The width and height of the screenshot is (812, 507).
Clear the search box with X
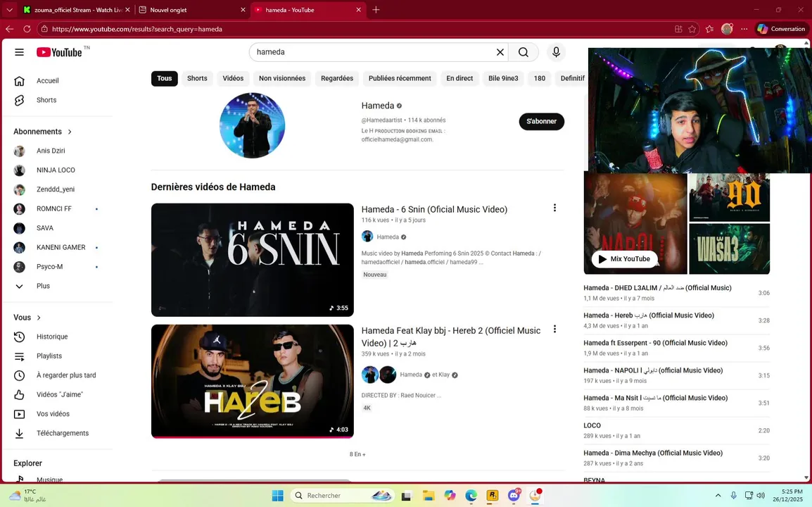coord(500,52)
